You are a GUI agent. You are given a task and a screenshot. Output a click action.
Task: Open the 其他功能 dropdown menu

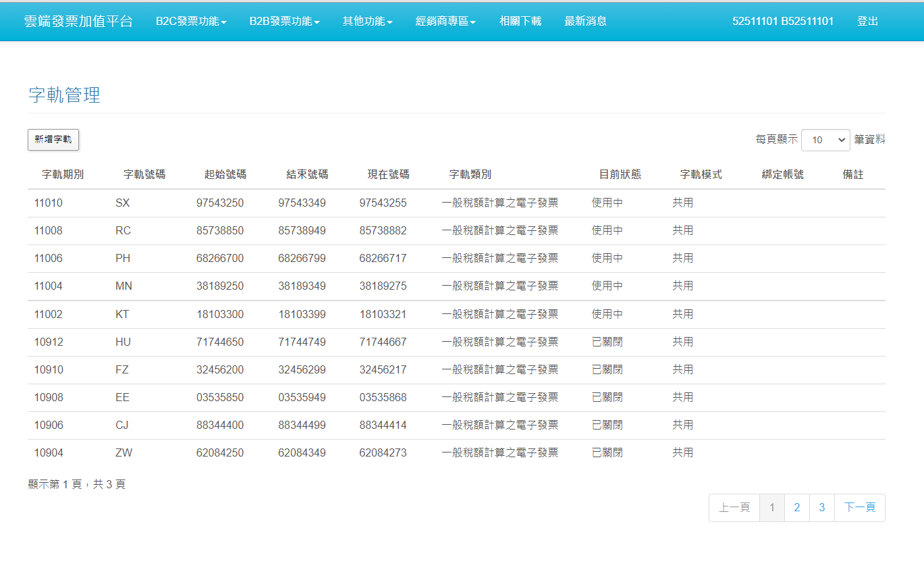coord(367,21)
